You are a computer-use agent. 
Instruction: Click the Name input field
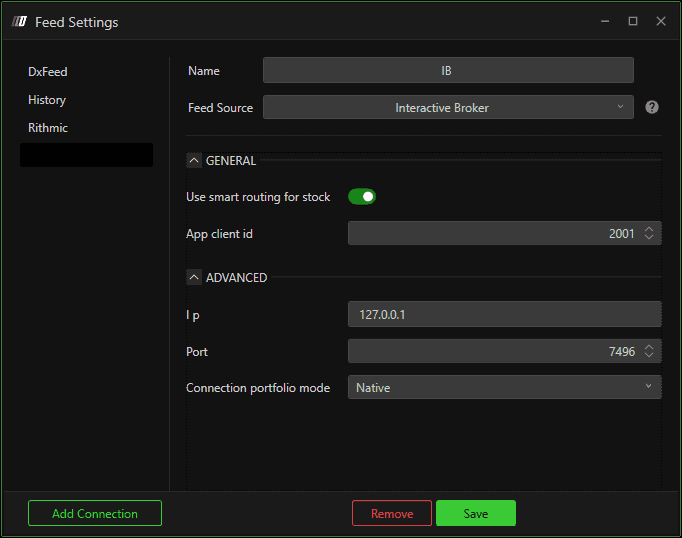(x=448, y=70)
